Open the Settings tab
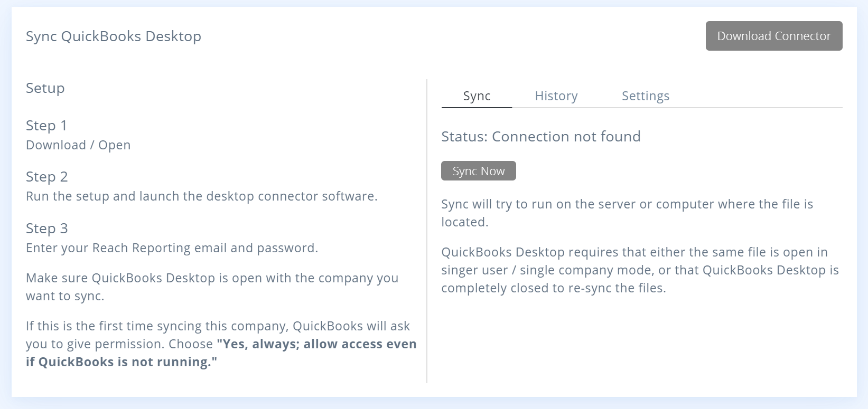Viewport: 868px width, 409px height. pos(646,96)
